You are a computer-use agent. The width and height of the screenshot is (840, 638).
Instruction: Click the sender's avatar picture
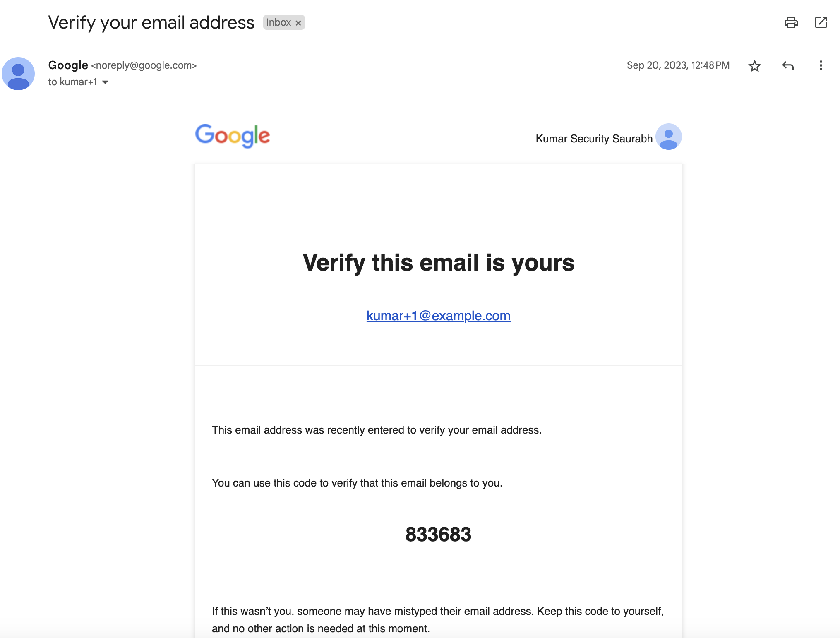(18, 74)
